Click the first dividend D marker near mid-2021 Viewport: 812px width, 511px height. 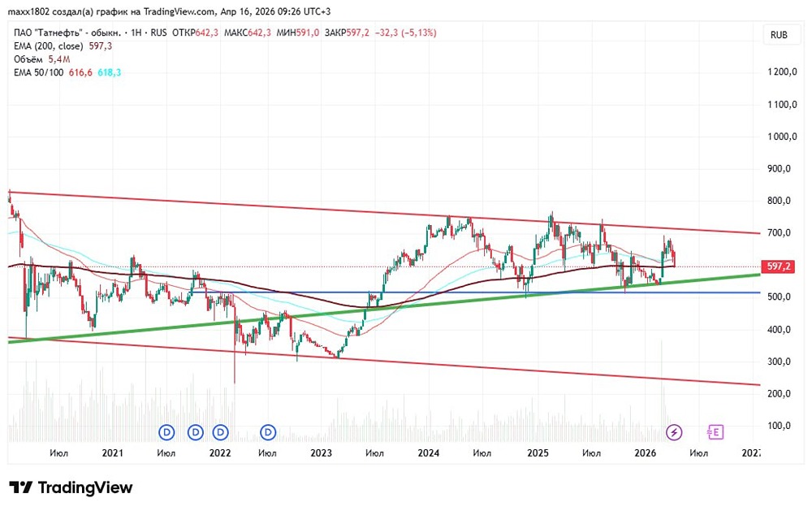[166, 431]
